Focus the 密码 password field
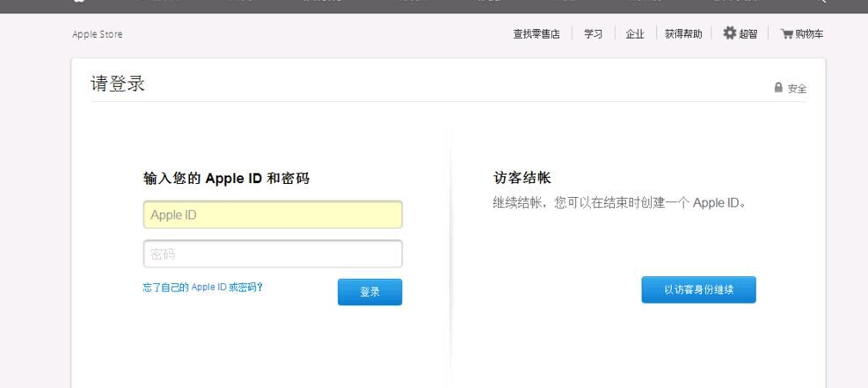The image size is (868, 388). click(x=273, y=254)
